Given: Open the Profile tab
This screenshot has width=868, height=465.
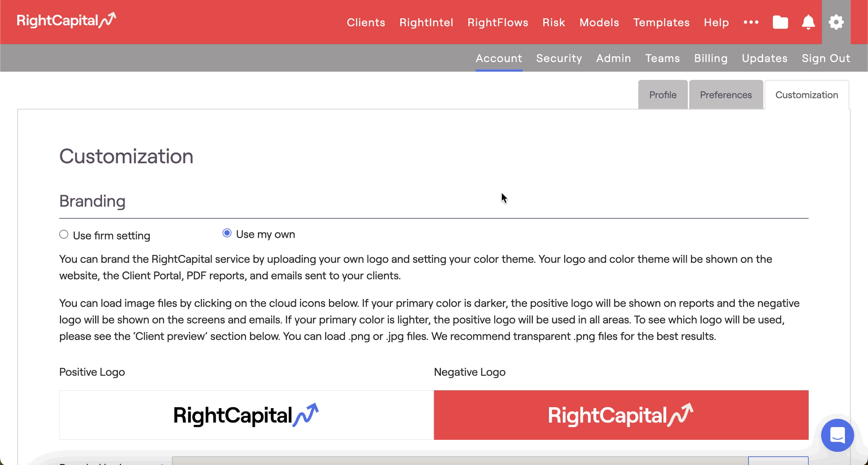Looking at the screenshot, I should tap(663, 95).
